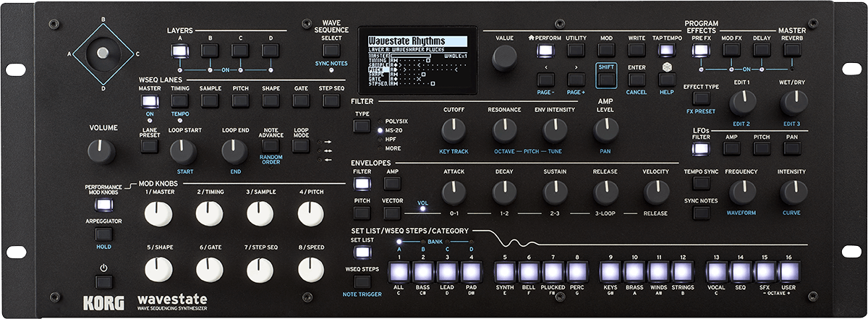Select the Pitch lane button

pyautogui.click(x=241, y=101)
